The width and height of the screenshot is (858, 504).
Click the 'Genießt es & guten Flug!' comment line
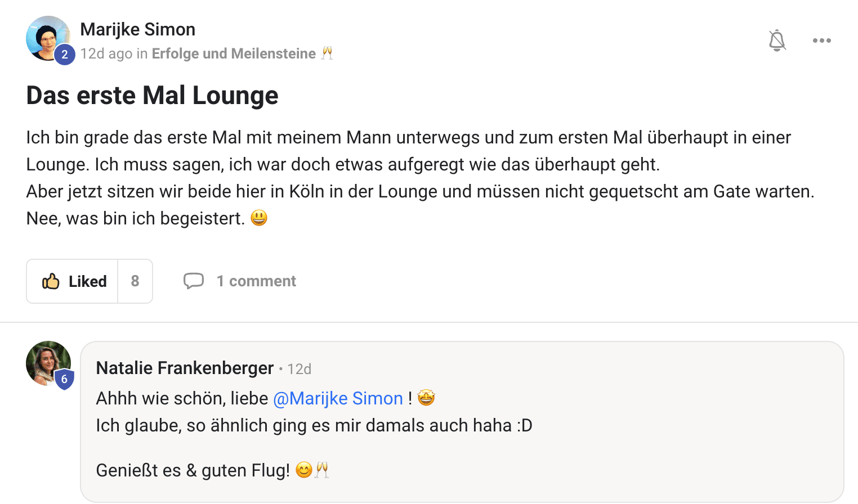click(193, 470)
